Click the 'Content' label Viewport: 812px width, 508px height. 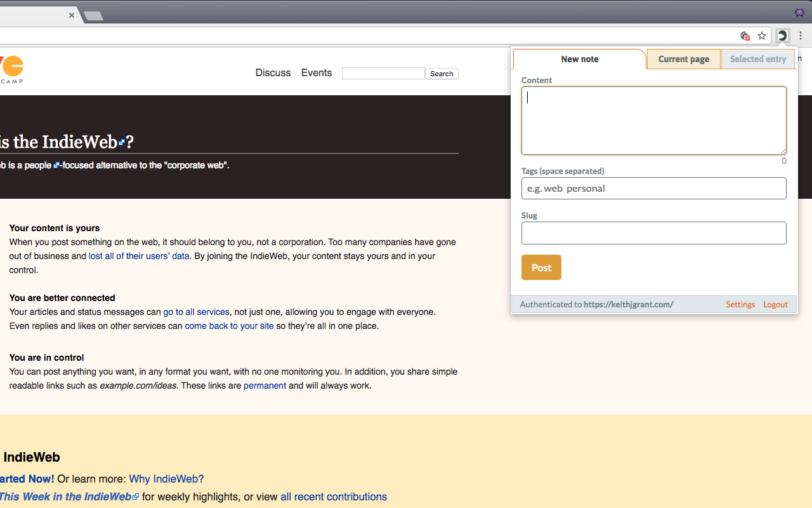(537, 80)
